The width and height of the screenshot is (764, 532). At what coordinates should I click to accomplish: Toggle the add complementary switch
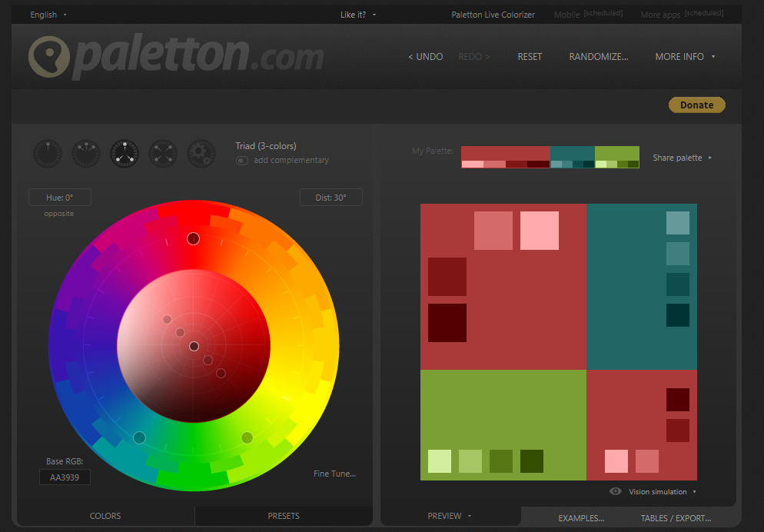coord(242,161)
